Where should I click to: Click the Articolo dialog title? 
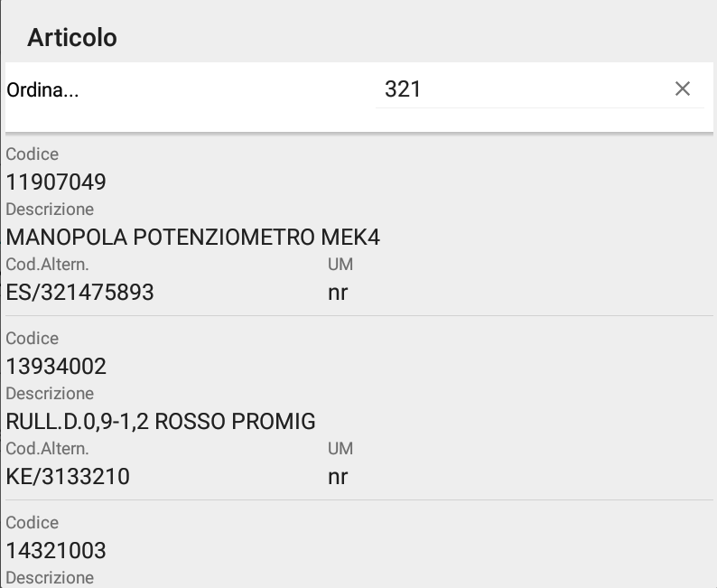72,38
